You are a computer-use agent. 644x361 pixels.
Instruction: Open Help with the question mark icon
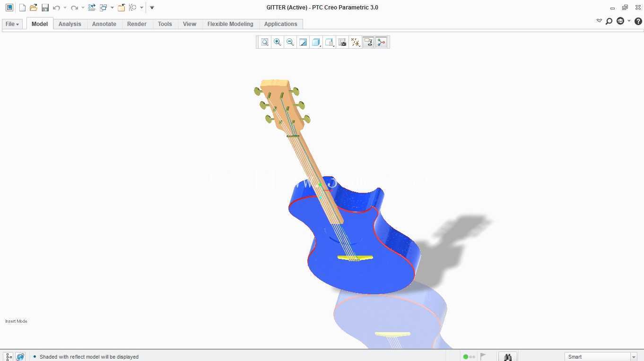pos(638,21)
